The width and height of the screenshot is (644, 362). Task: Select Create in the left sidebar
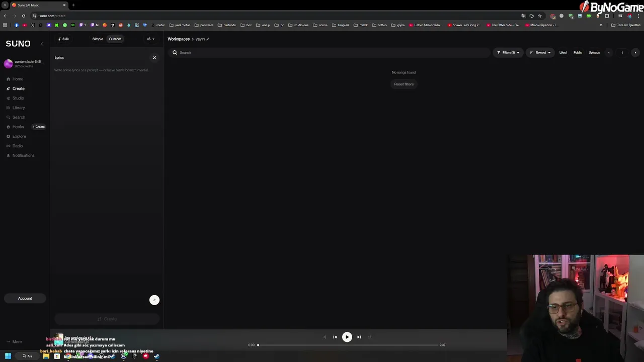pyautogui.click(x=15, y=88)
